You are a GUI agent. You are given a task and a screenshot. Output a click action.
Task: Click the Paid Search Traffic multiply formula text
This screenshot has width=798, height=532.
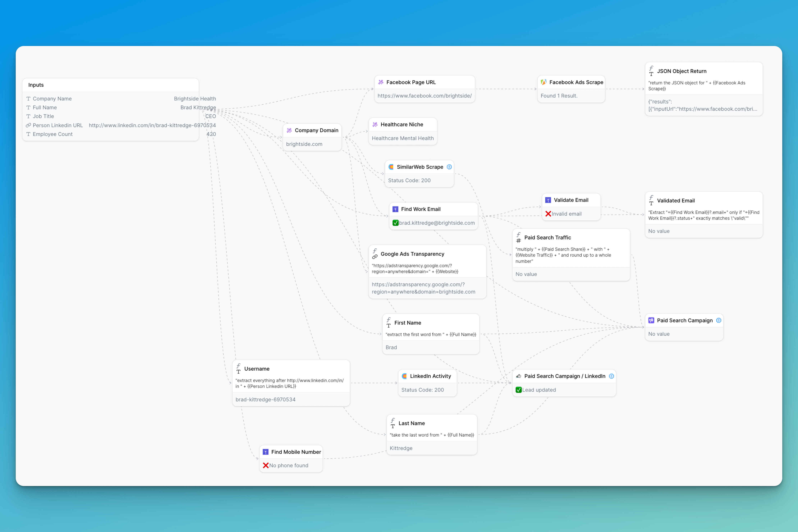tap(563, 255)
